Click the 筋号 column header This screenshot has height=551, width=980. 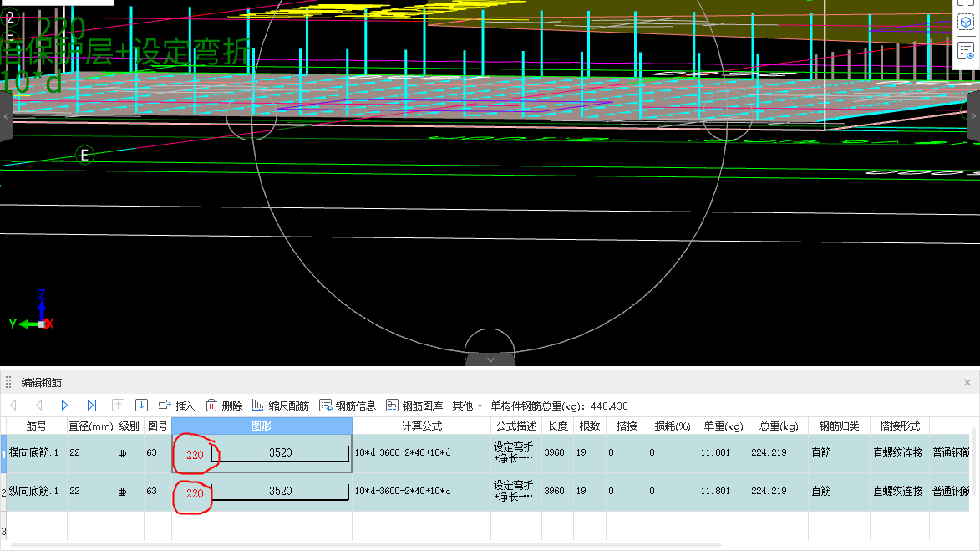point(36,426)
